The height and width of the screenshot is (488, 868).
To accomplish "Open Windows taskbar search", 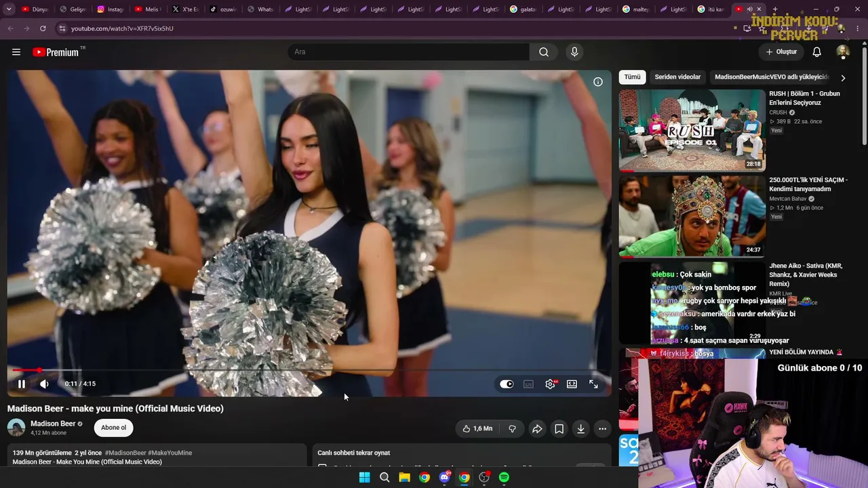I will tap(384, 477).
